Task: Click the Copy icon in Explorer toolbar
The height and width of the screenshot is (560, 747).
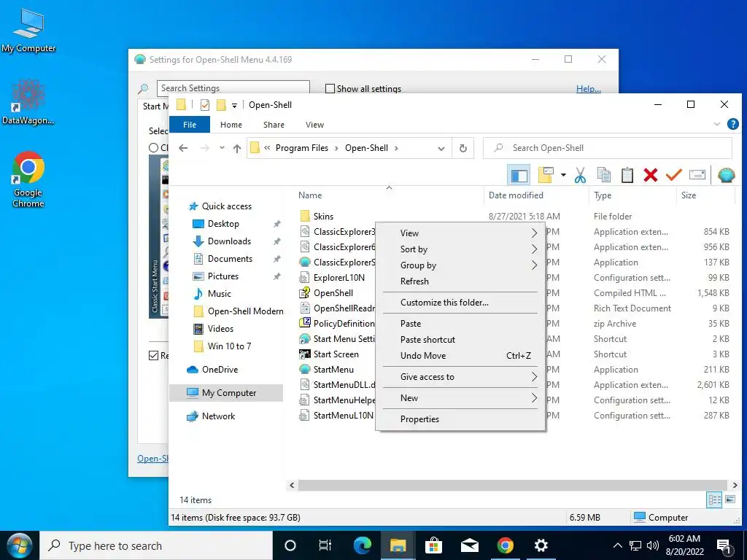Action: 603,175
